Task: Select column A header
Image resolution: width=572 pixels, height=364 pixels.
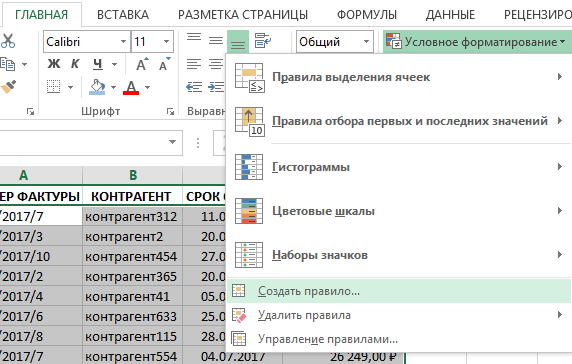Action: click(41, 175)
